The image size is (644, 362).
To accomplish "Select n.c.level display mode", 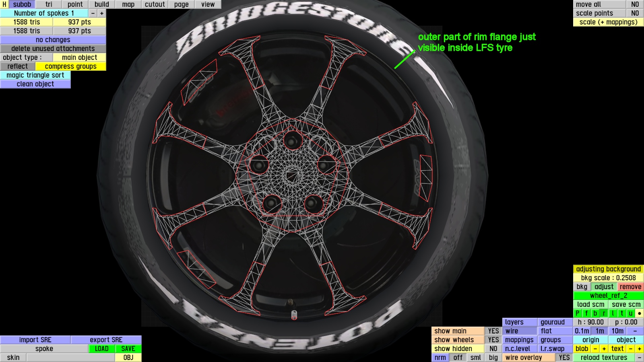I will tap(520, 349).
